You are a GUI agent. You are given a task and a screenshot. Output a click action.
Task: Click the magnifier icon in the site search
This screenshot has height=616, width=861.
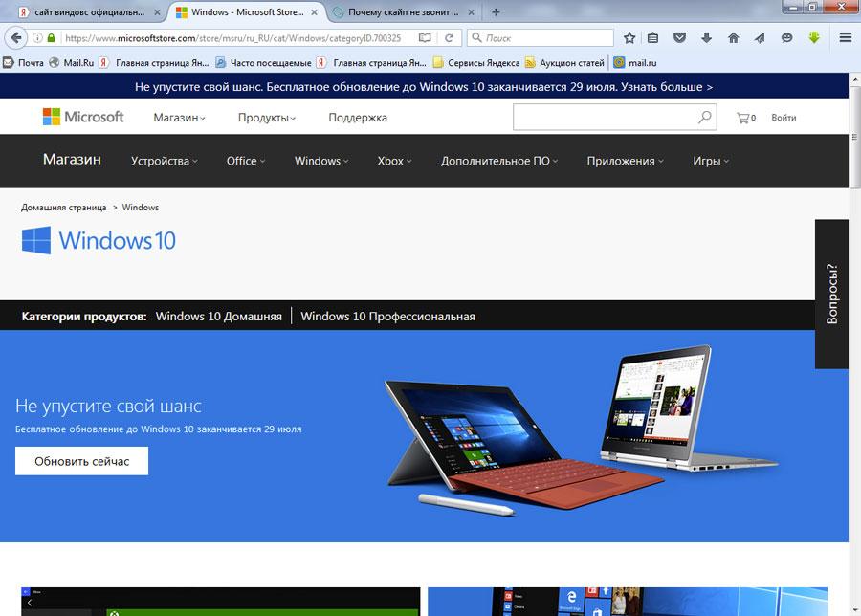point(705,118)
